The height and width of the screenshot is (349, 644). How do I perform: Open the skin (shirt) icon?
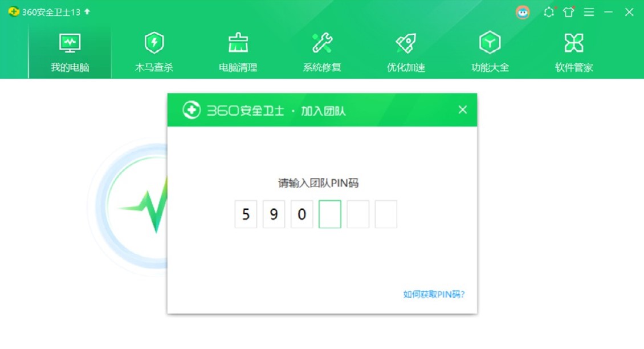(569, 12)
